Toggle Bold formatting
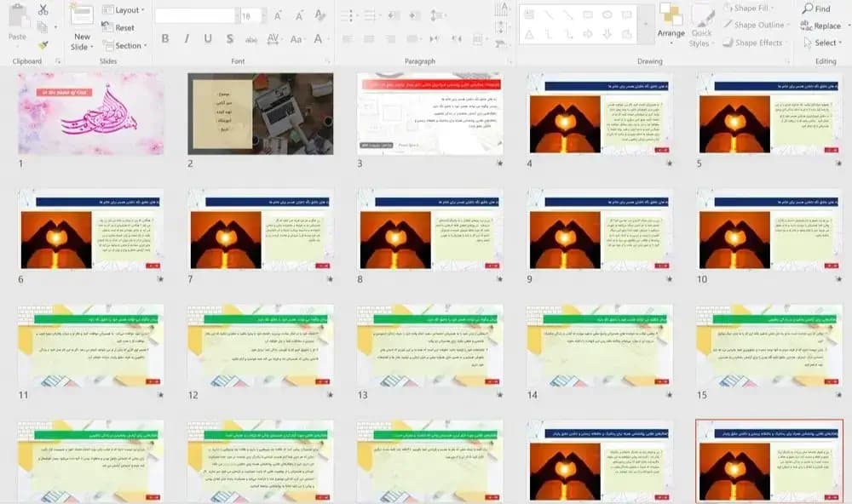852x504 pixels. point(165,38)
